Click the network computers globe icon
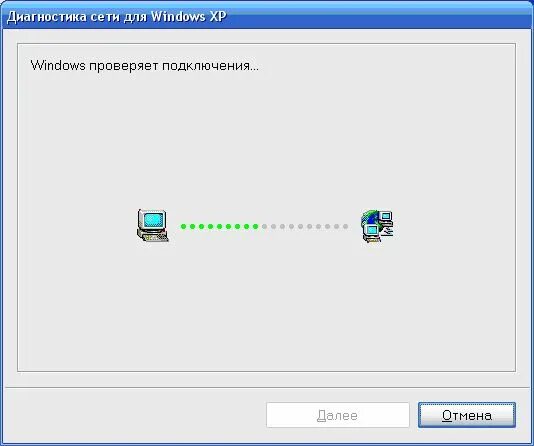The width and height of the screenshot is (534, 446). click(x=377, y=226)
